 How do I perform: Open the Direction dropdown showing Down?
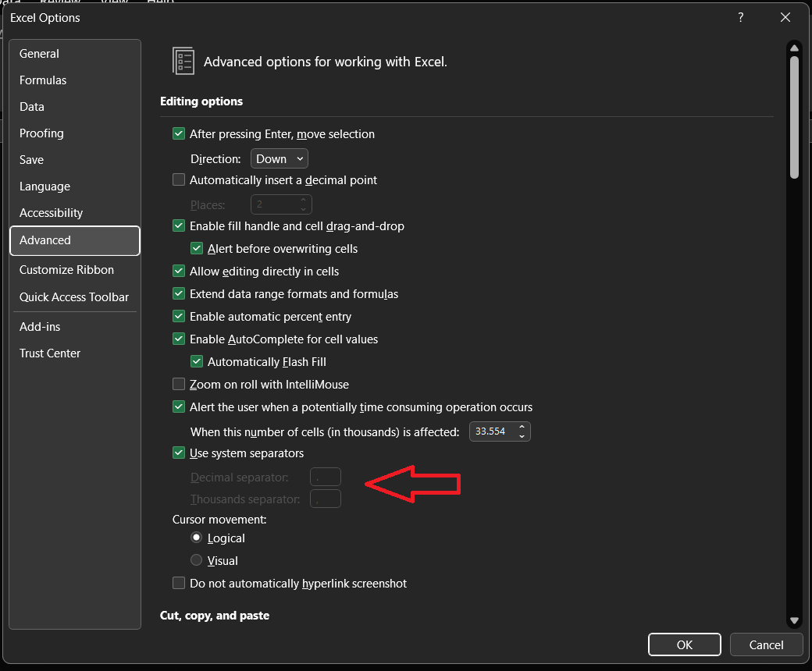pyautogui.click(x=280, y=159)
